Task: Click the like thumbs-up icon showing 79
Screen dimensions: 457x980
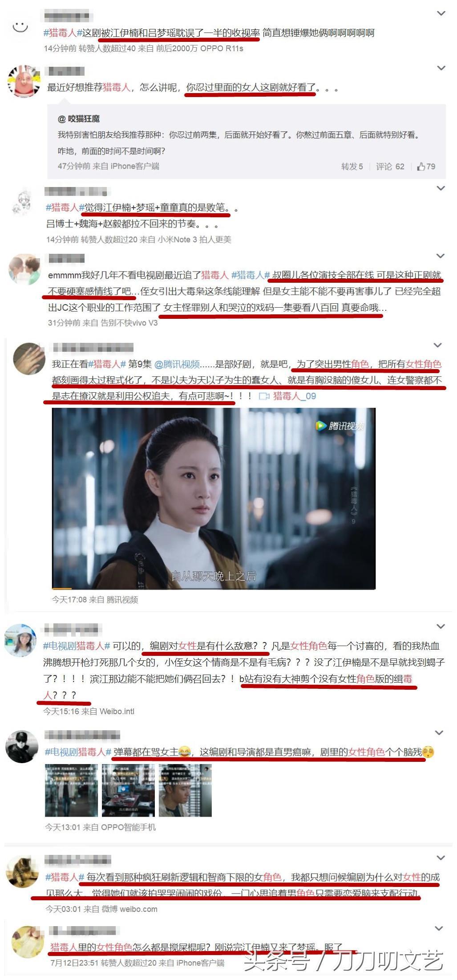Action: (x=421, y=167)
